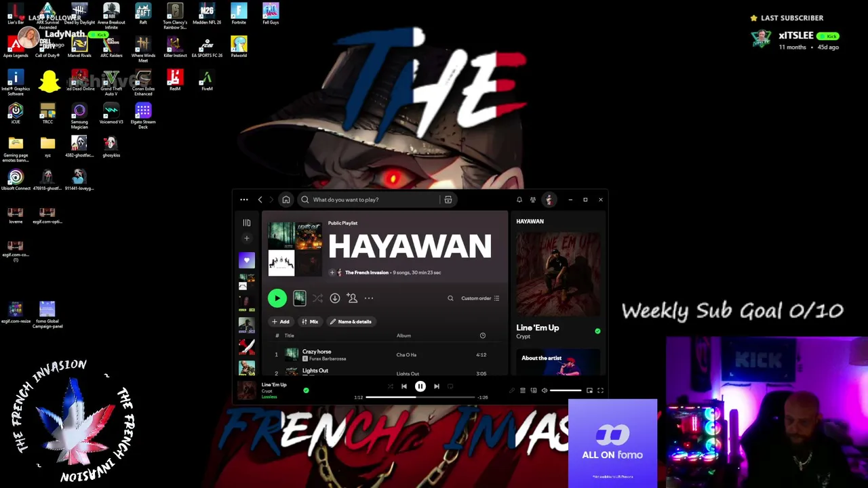Open About the artist card
The image size is (868, 488).
(x=557, y=361)
